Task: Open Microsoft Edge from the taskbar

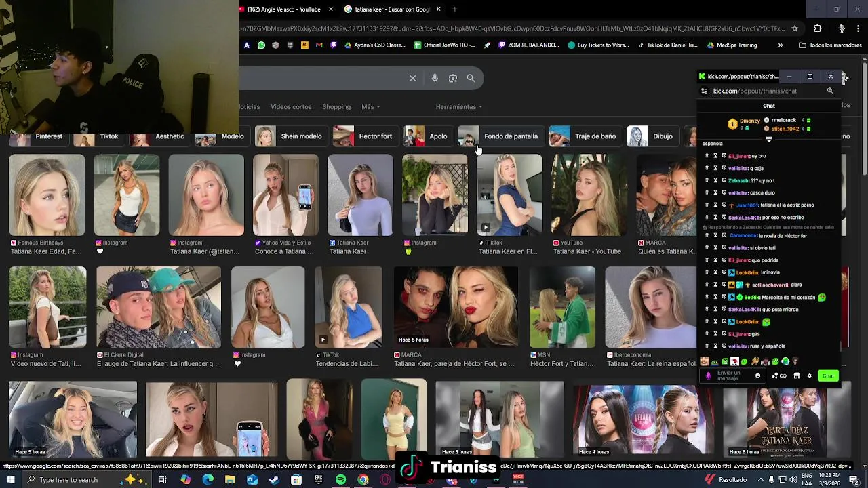Action: pyautogui.click(x=208, y=480)
